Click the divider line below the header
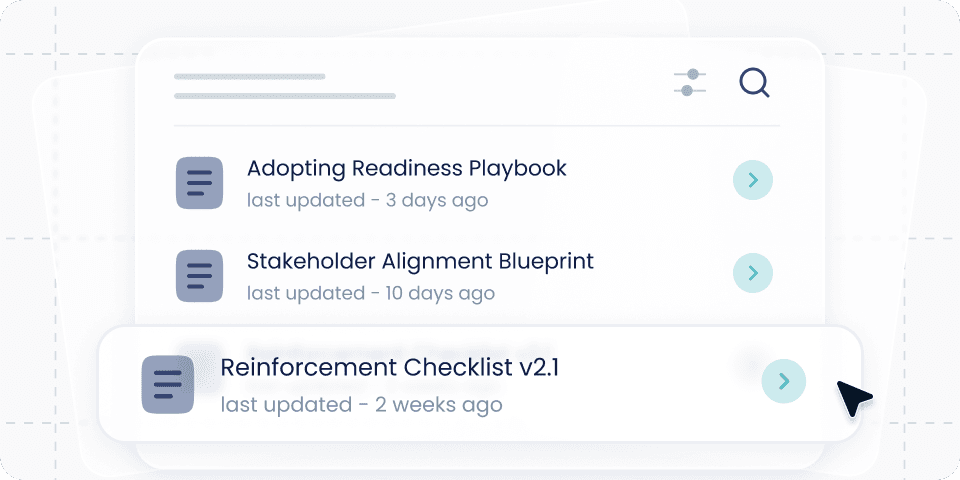Viewport: 960px width, 480px height. point(476,126)
